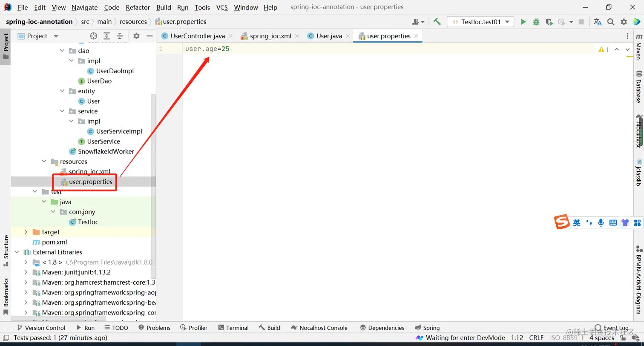Expand the target folder
Image resolution: width=644 pixels, height=346 pixels.
(26, 232)
